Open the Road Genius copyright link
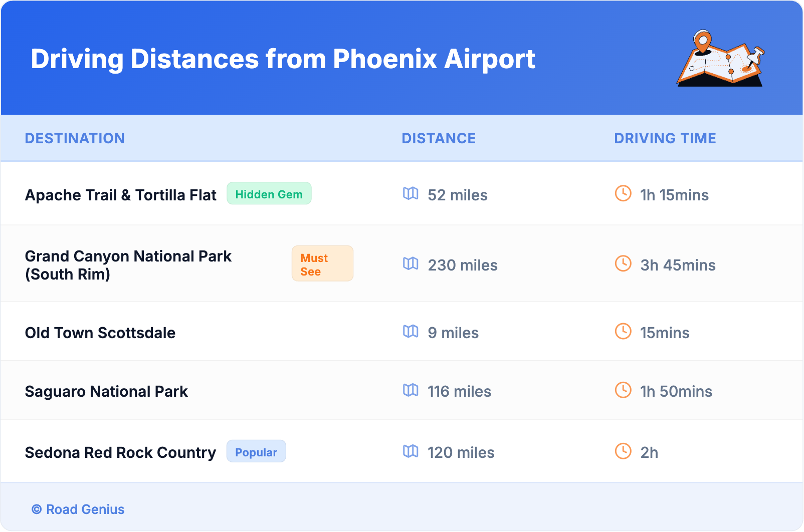The image size is (804, 532). (x=78, y=509)
